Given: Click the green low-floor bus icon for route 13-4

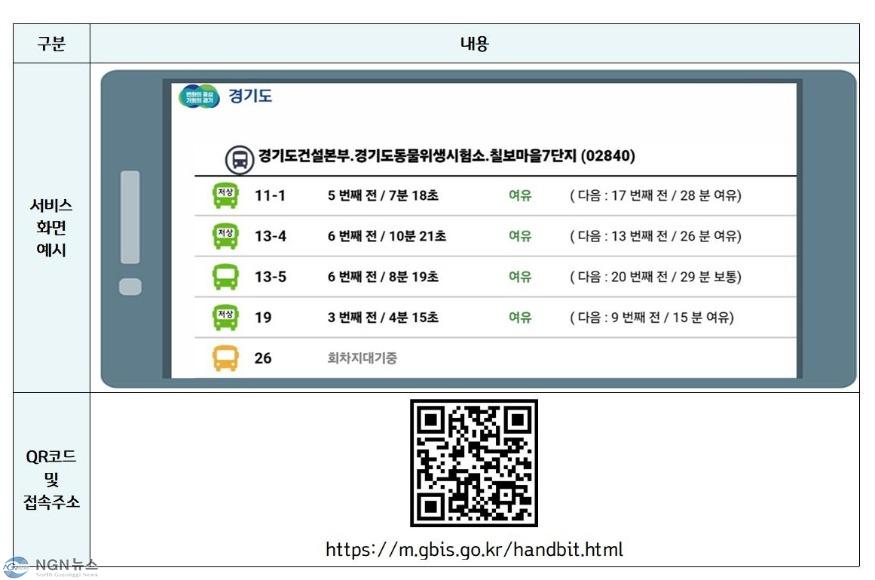Looking at the screenshot, I should 225,236.
